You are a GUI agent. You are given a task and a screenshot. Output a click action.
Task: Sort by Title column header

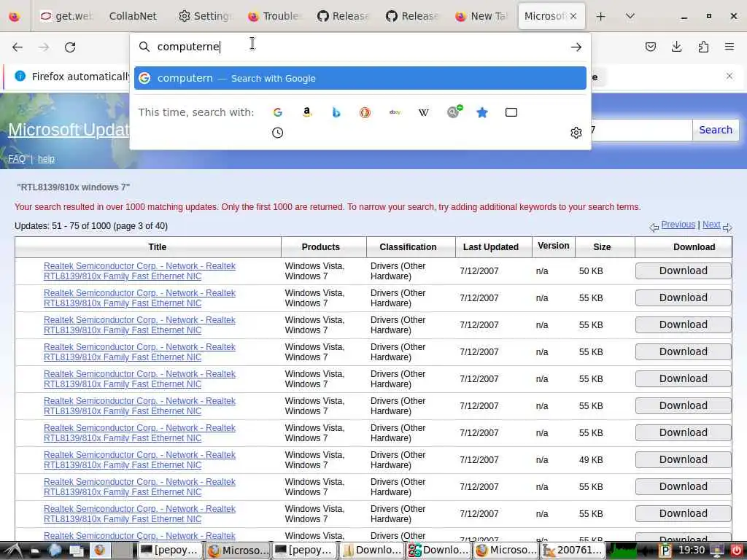[x=158, y=247]
